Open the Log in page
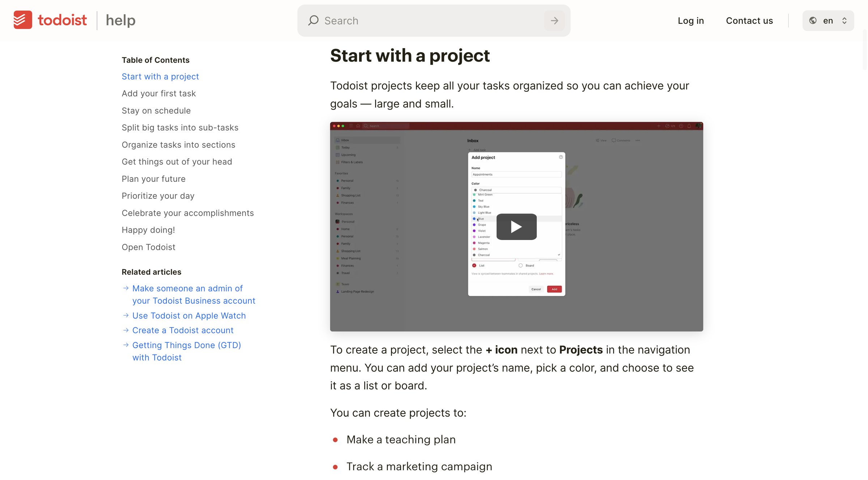The width and height of the screenshot is (868, 480). click(x=691, y=21)
